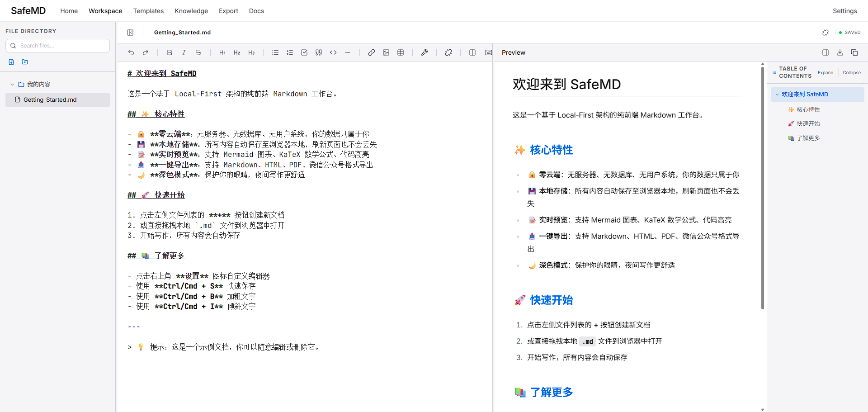Collapse all table of contents items
Screen dimensions: 868x412
[x=852, y=72]
